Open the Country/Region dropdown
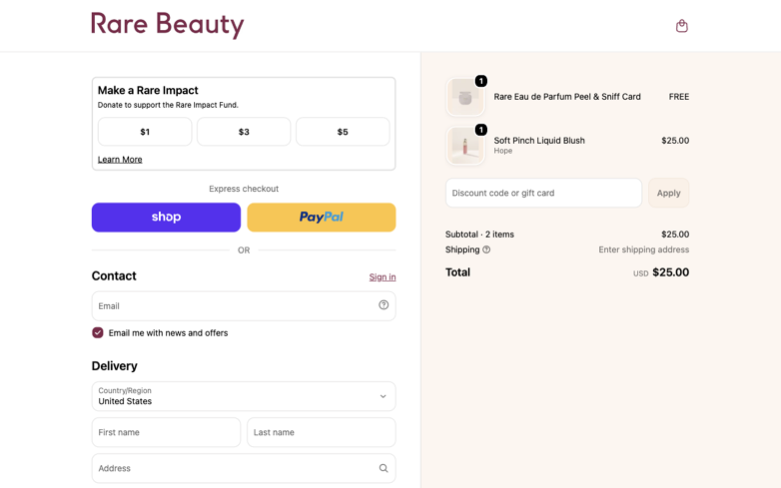Image resolution: width=781 pixels, height=488 pixels. pos(244,396)
